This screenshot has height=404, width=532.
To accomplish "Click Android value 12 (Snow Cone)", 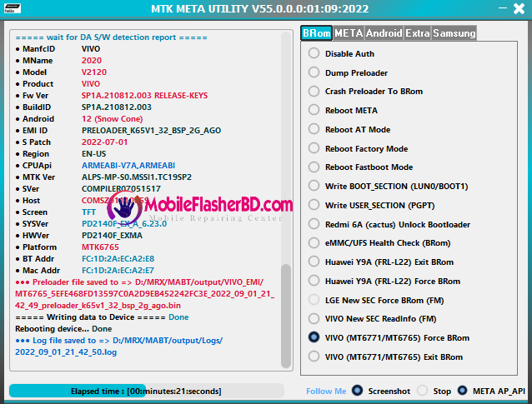I will (x=112, y=119).
